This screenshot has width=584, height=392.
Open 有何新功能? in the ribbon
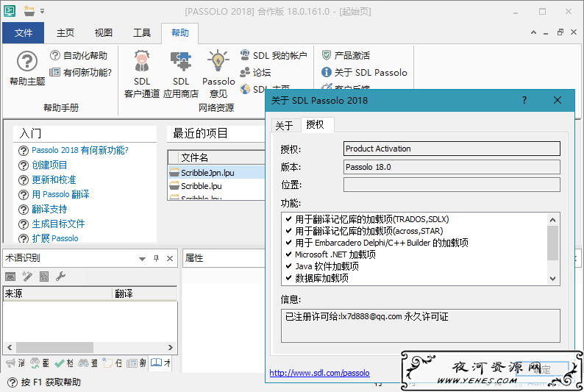tap(80, 72)
